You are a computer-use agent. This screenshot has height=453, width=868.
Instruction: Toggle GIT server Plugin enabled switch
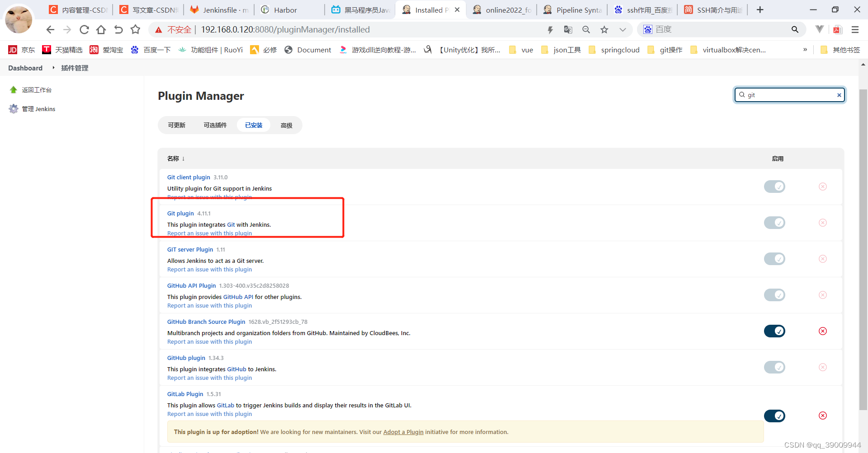774,259
